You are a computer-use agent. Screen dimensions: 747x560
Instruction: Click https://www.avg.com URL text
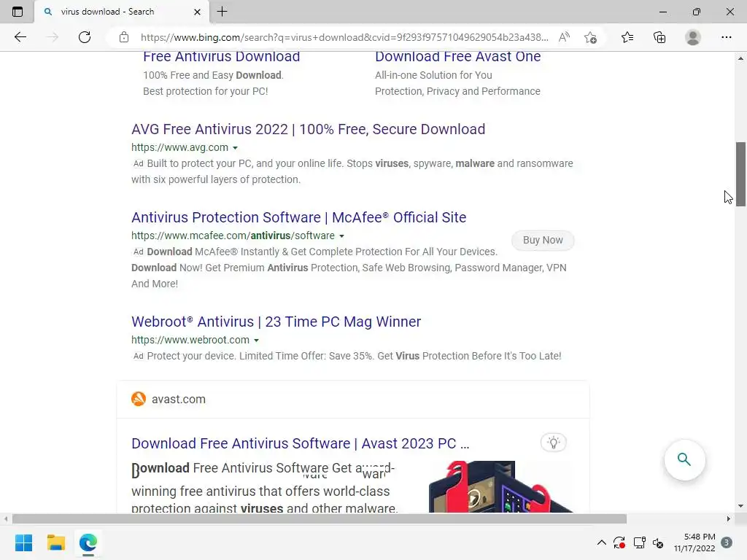click(179, 147)
